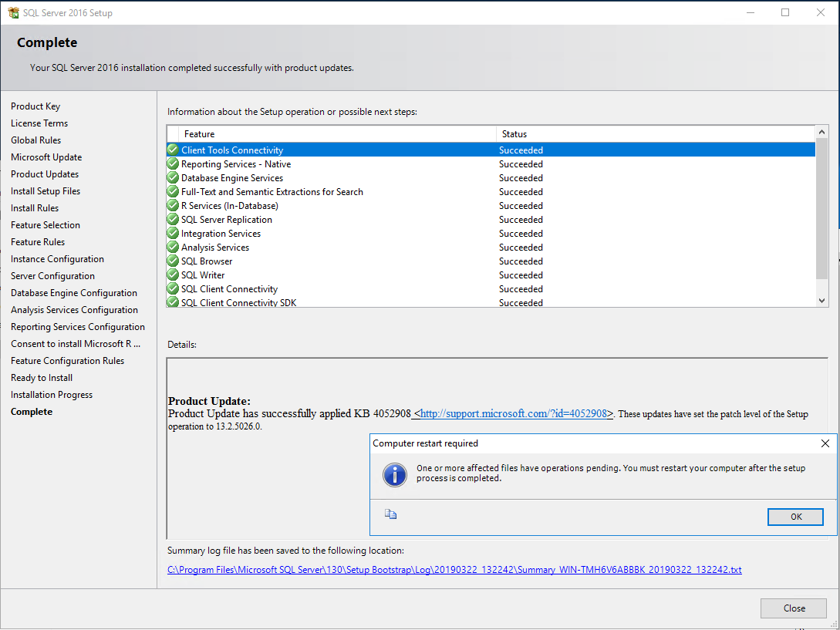Image resolution: width=840 pixels, height=630 pixels.
Task: Click Installation Progress step in sidebar
Action: click(x=52, y=395)
